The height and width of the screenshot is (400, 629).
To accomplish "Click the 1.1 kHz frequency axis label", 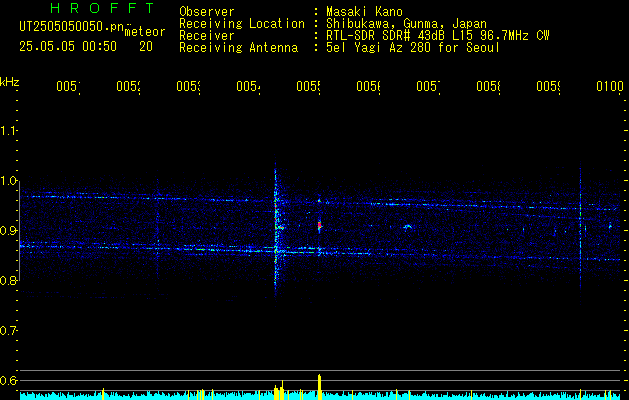I will pos(8,131).
